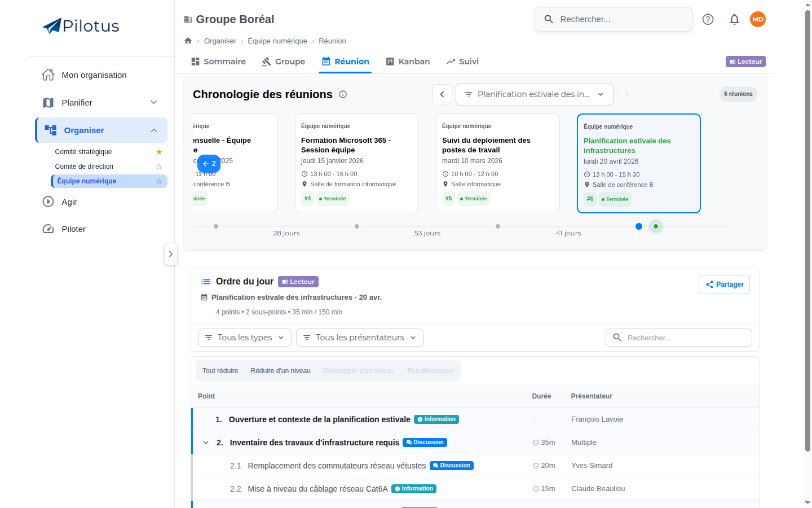Expand the sidebar with the arrow handle

(x=170, y=254)
